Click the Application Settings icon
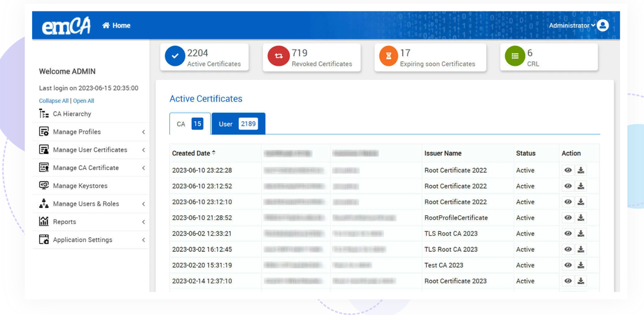This screenshot has height=315, width=644. [44, 240]
